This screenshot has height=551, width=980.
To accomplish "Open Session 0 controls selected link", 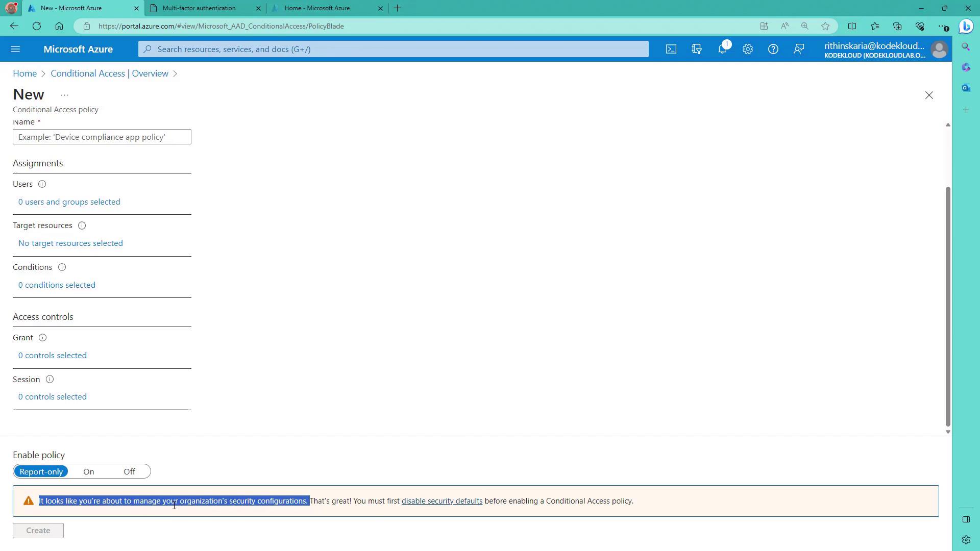I will tap(53, 397).
